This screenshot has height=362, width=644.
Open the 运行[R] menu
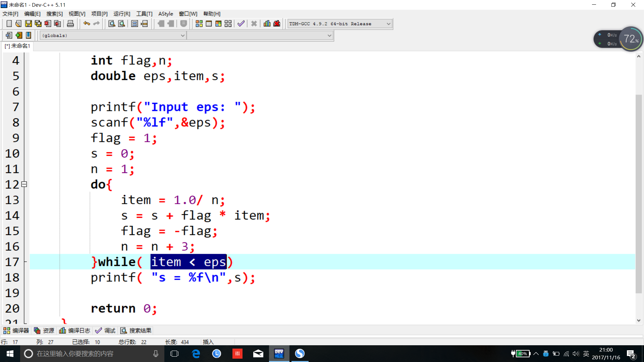click(x=122, y=14)
